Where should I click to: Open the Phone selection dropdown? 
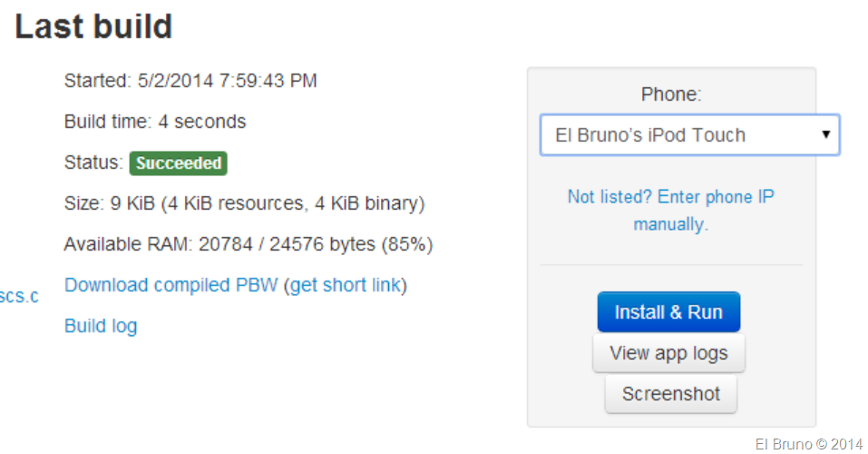[688, 135]
